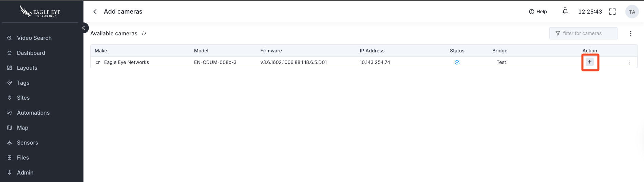Open the Admin section

[25, 172]
